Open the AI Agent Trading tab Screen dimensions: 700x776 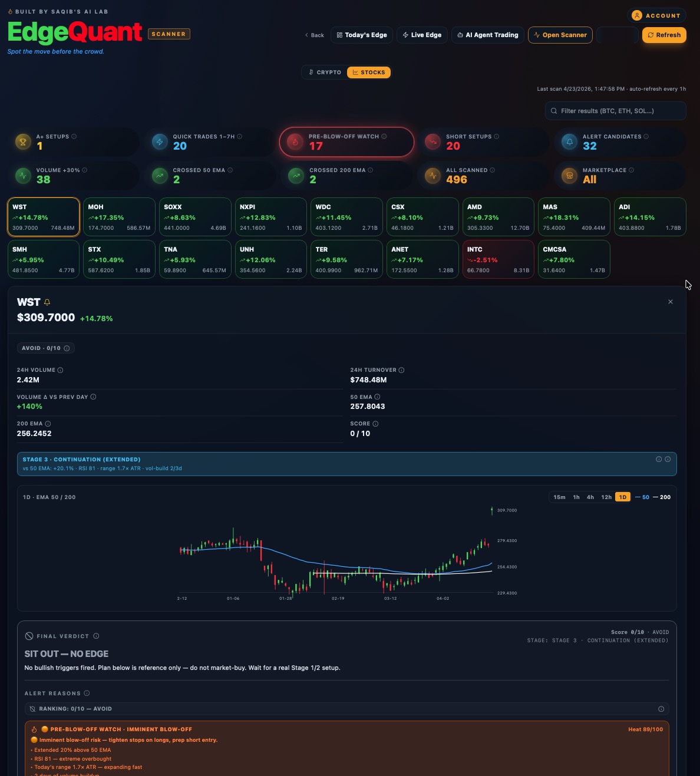pos(487,35)
